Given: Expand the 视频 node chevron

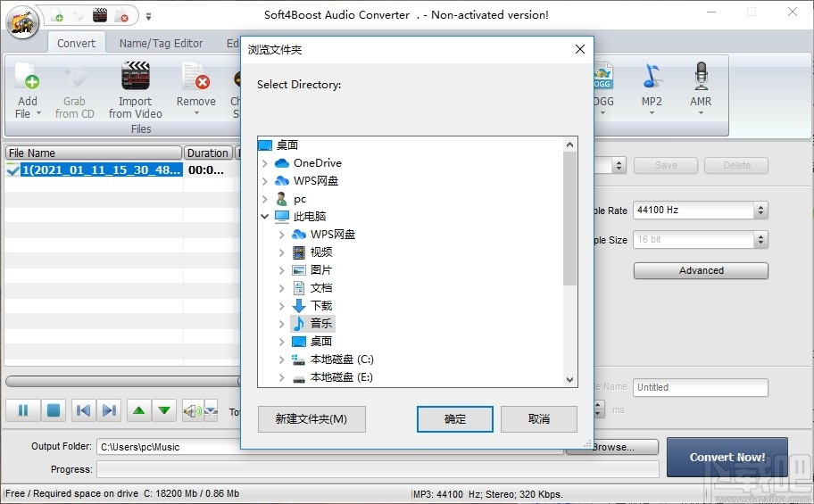Looking at the screenshot, I should pyautogui.click(x=281, y=252).
